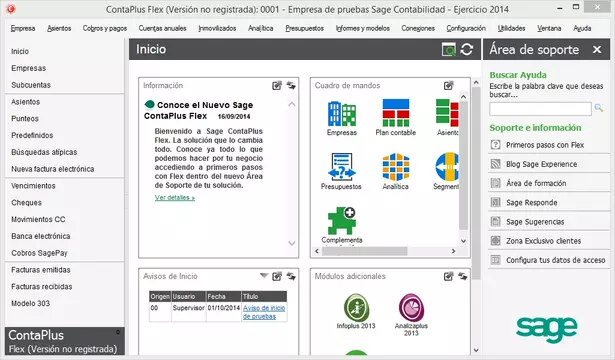Image resolution: width=615 pixels, height=360 pixels.
Task: Swap the Avisos de Inicio panel
Action: [x=291, y=276]
